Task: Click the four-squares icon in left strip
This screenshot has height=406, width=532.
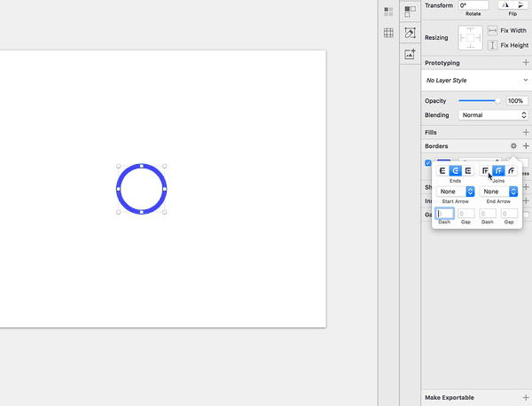Action: 389,12
